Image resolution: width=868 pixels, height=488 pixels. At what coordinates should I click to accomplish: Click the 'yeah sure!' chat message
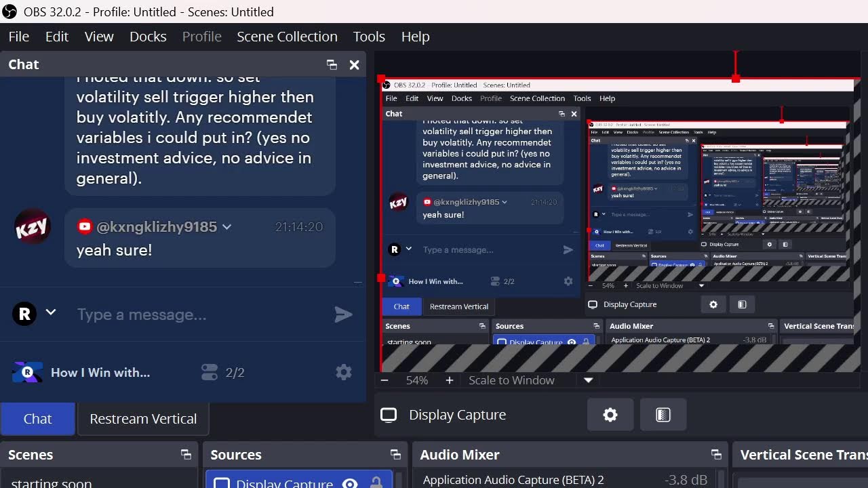click(x=114, y=250)
